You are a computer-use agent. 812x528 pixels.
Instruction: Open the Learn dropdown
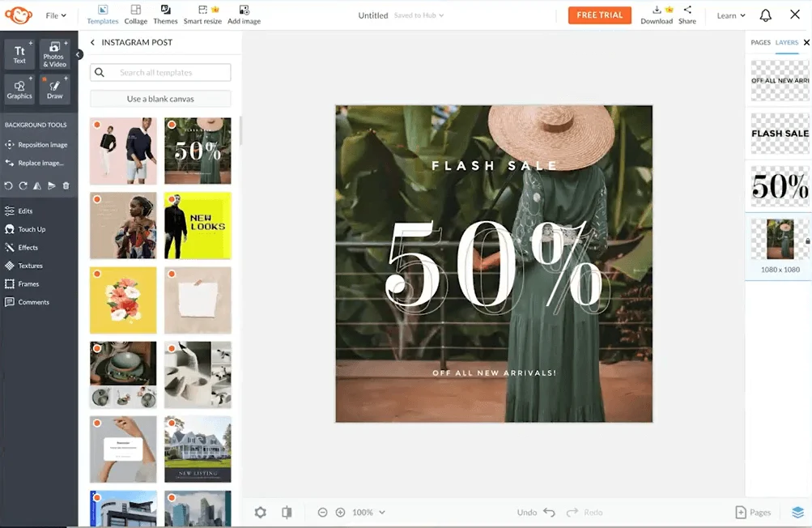(729, 15)
